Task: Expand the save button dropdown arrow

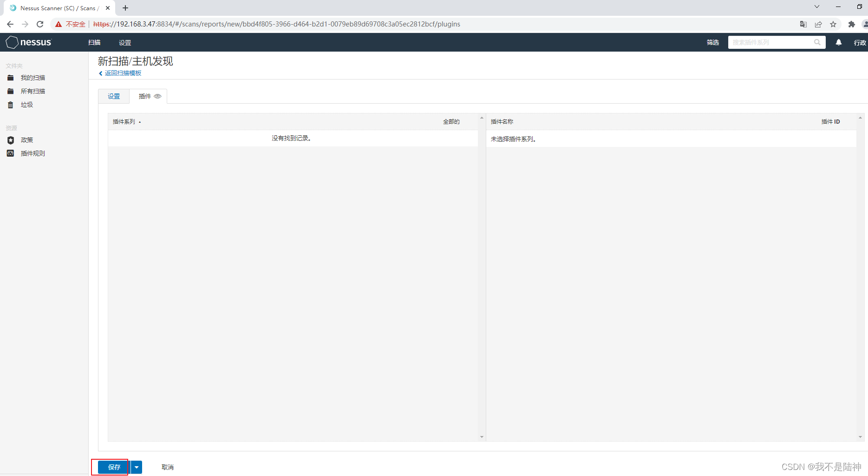Action: tap(137, 467)
